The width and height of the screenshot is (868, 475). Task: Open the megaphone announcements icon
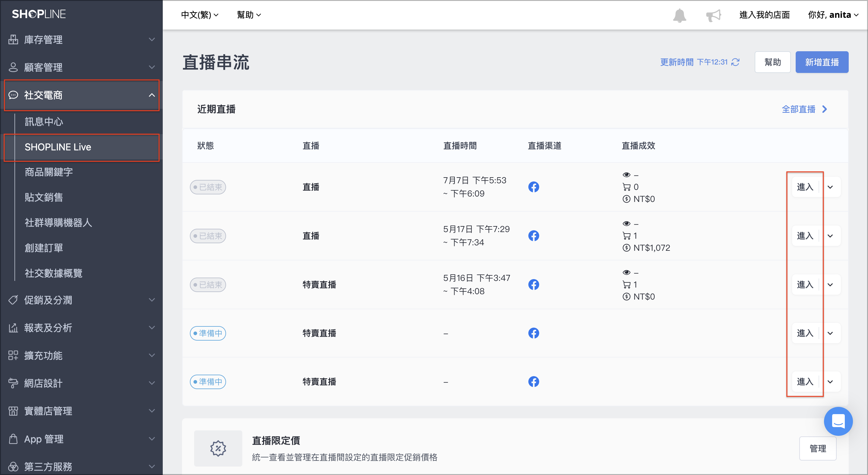713,15
